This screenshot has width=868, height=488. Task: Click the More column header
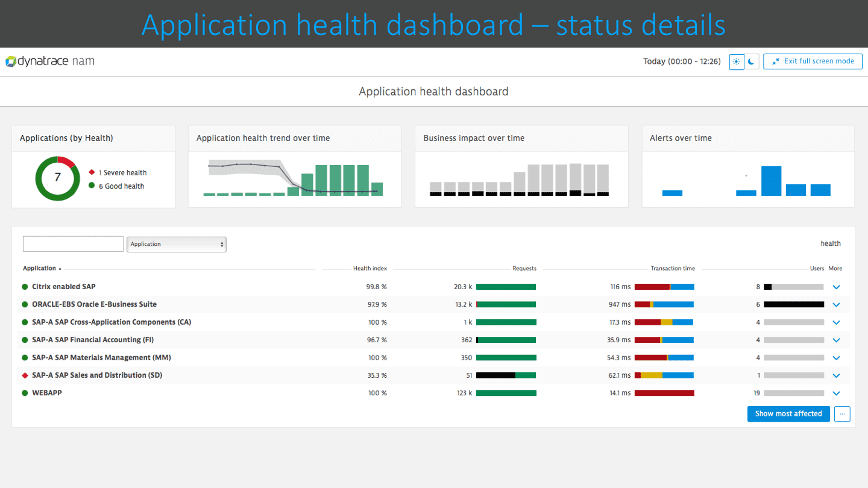[835, 269]
